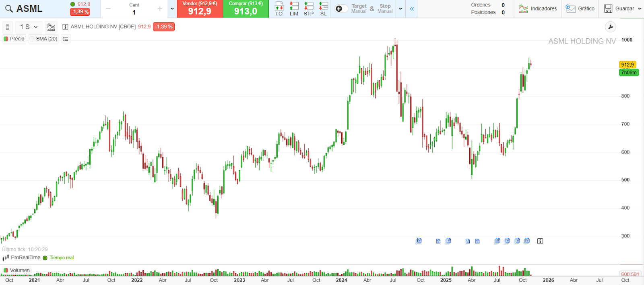The width and height of the screenshot is (644, 285).
Task: Click the 500 level on the price axis
Action: click(x=625, y=180)
